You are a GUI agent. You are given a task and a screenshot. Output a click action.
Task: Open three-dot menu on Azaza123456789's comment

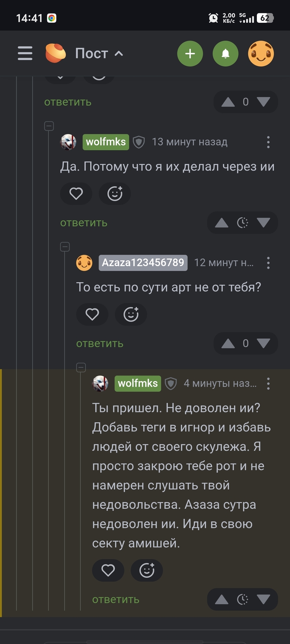[x=268, y=263]
